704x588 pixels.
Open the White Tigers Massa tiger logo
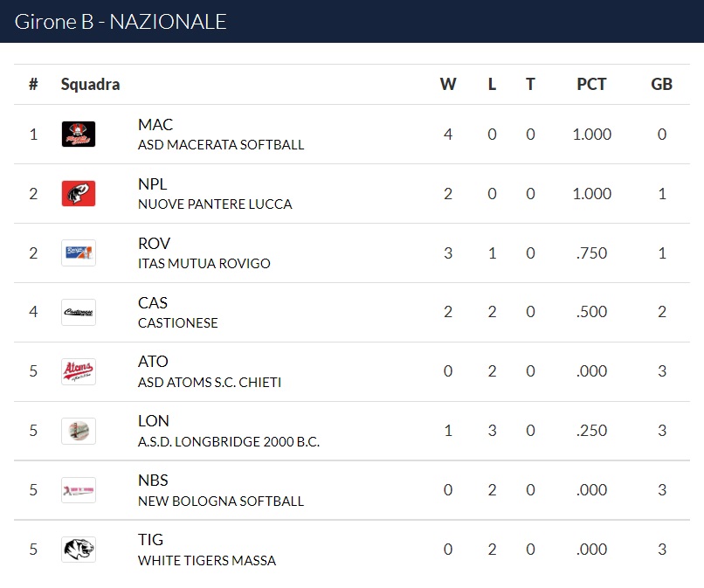[x=79, y=550]
